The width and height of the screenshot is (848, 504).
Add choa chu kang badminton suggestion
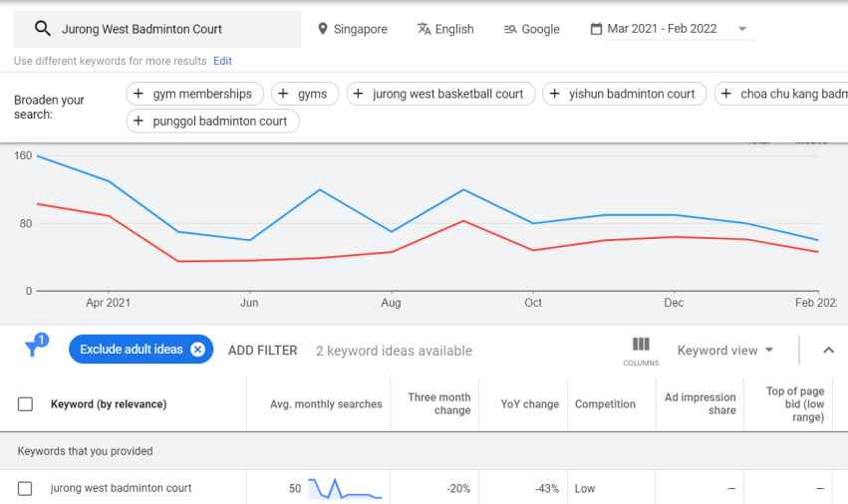[x=781, y=94]
